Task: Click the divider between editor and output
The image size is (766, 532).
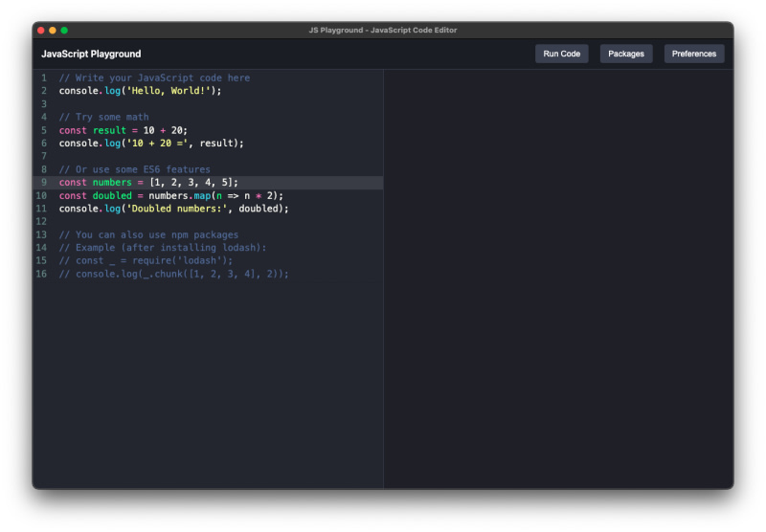Action: [384, 277]
